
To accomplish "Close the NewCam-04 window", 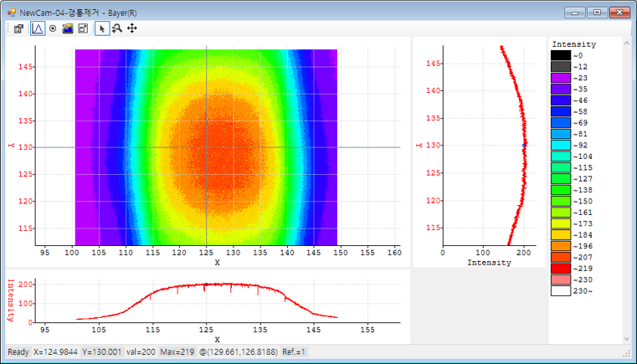I will pyautogui.click(x=619, y=13).
